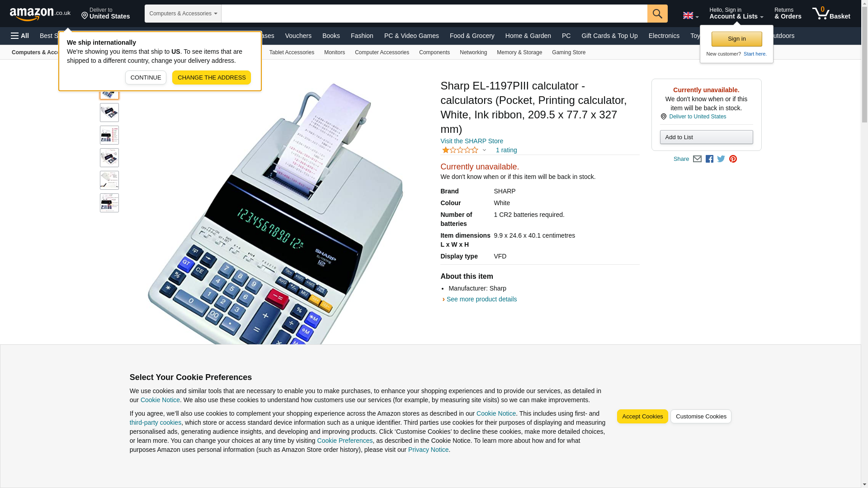868x488 pixels.
Task: Click Add to List button
Action: pyautogui.click(x=706, y=137)
